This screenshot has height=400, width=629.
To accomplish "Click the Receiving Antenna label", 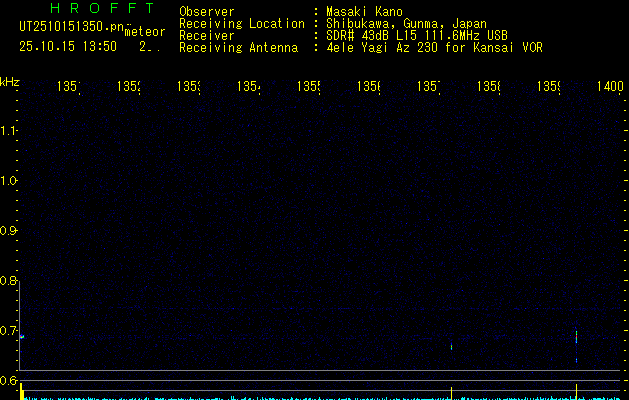I will [x=238, y=48].
